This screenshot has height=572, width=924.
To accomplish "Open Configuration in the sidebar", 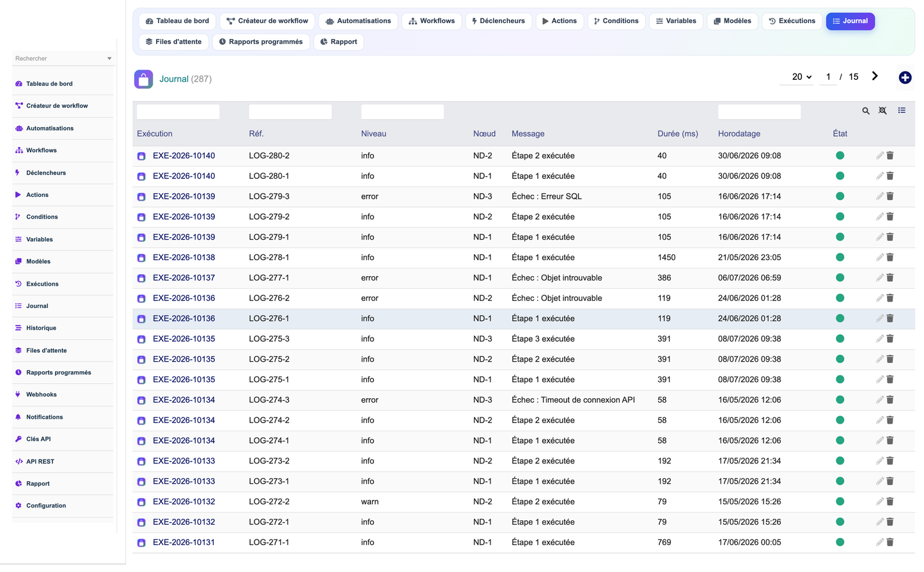I will (x=63, y=506).
